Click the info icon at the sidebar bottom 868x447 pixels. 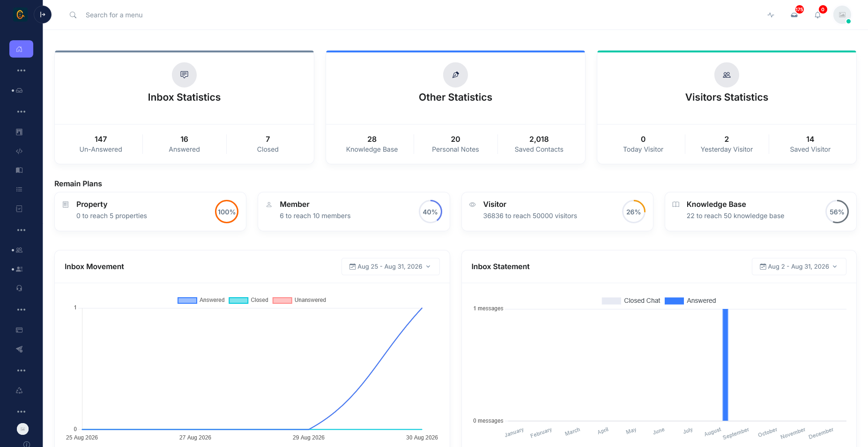point(27,444)
